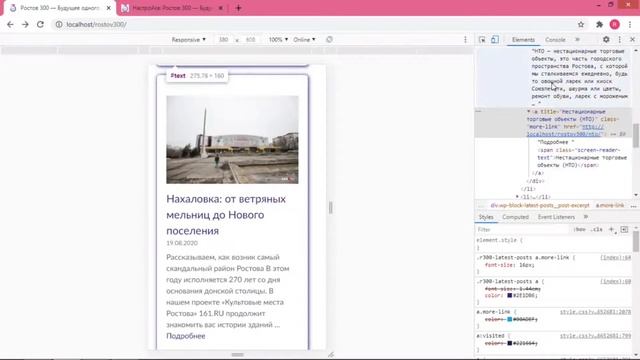The height and width of the screenshot is (360, 640).
Task: Open DevTools customize menu
Action: coord(620,40)
